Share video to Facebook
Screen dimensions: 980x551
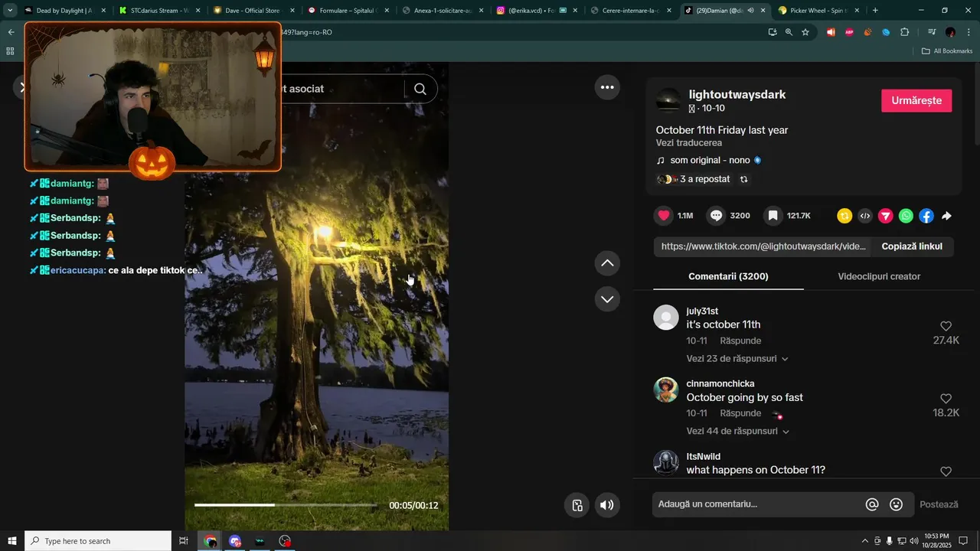coord(926,216)
